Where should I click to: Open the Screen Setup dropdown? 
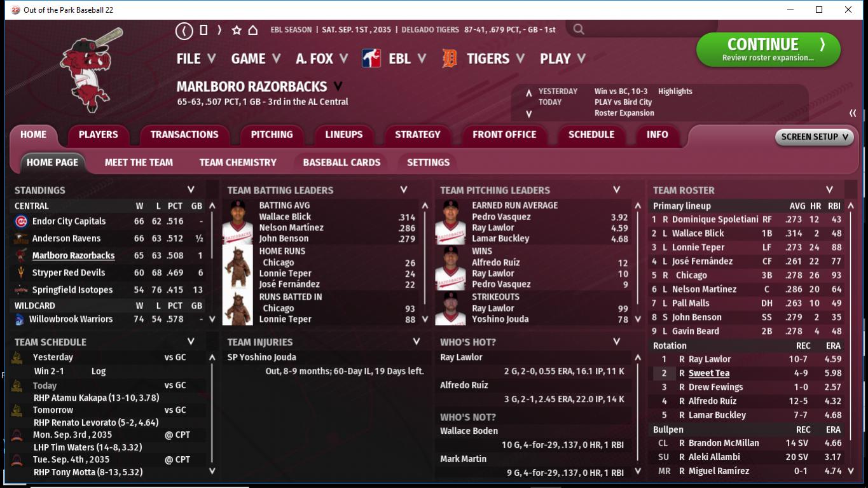coord(815,137)
